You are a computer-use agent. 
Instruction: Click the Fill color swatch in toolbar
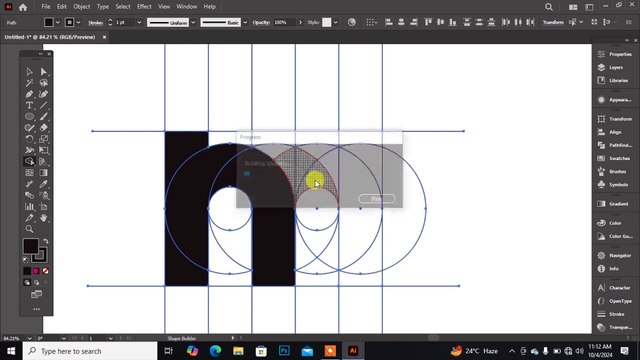(31, 246)
